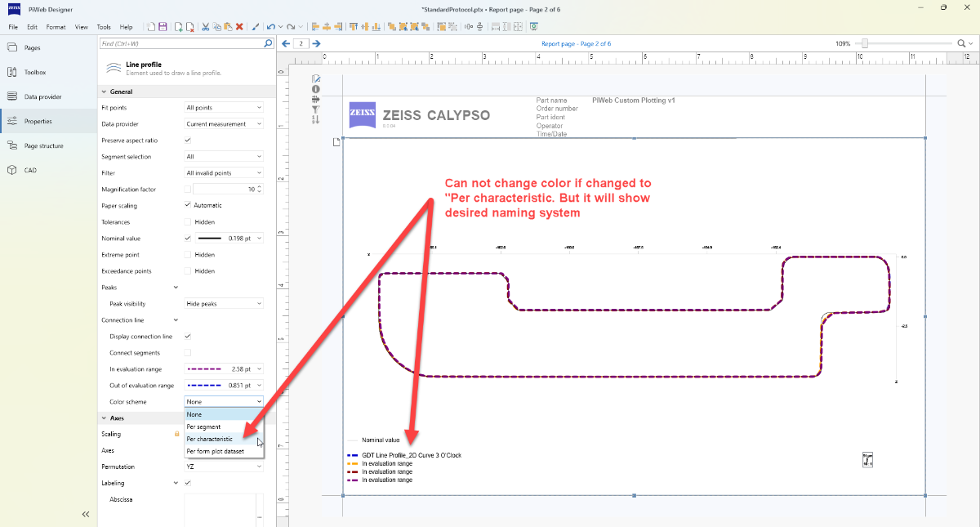
Task: Go to next report page arrow
Action: pyautogui.click(x=316, y=43)
